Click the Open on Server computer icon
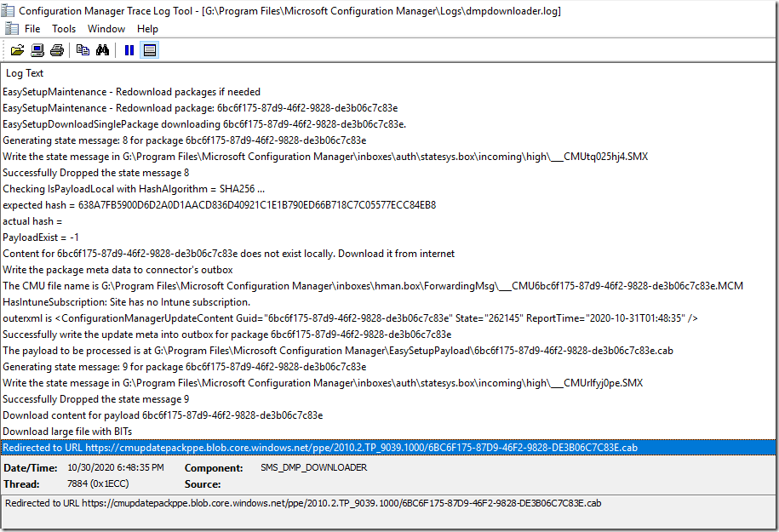This screenshot has height=532, width=779. pos(37,50)
